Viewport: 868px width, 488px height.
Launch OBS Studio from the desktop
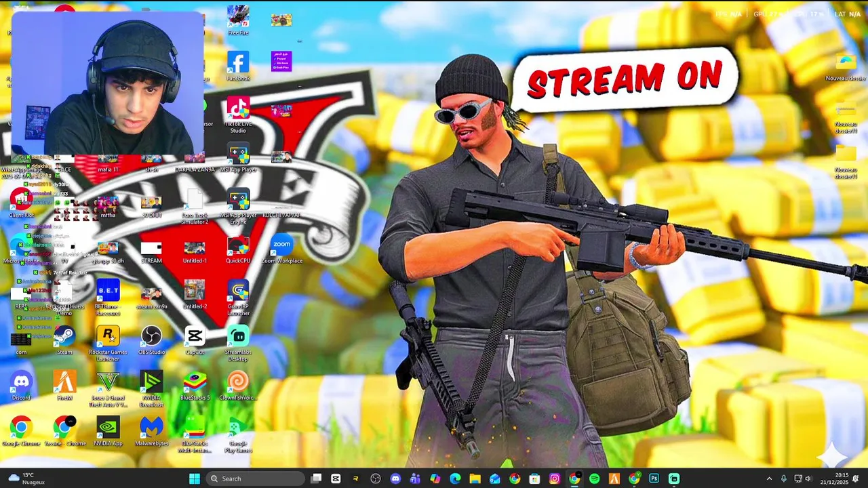(151, 340)
